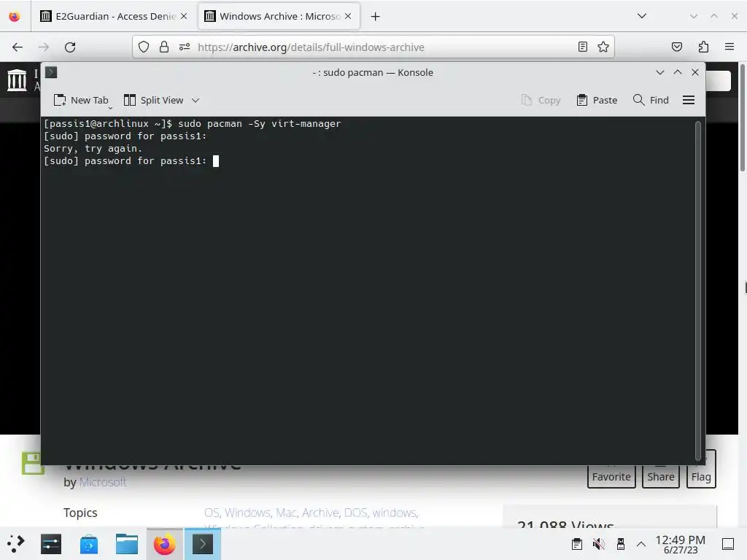
Task: Launch Discover software store from taskbar
Action: pos(89,544)
